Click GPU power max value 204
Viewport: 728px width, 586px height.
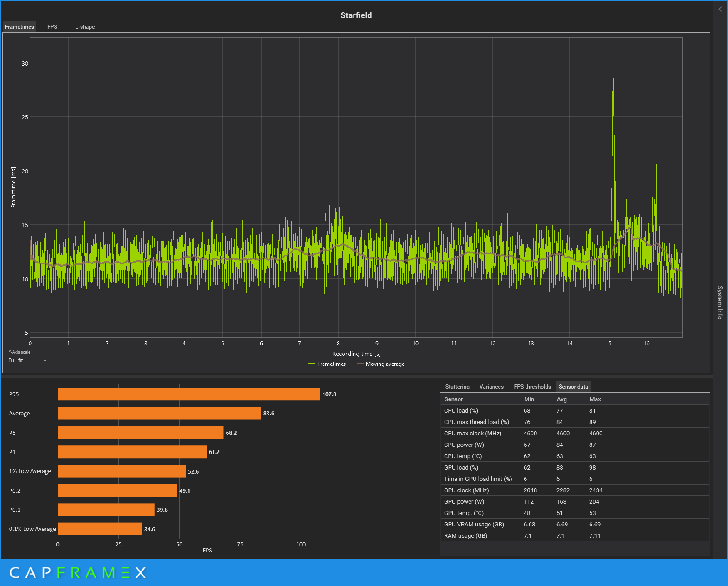click(594, 501)
